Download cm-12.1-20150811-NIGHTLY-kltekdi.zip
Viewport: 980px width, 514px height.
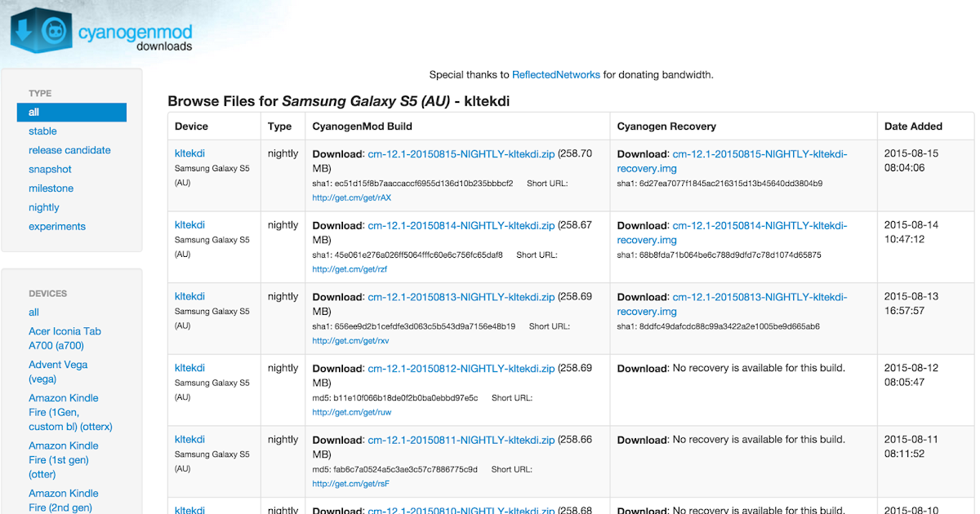click(461, 440)
